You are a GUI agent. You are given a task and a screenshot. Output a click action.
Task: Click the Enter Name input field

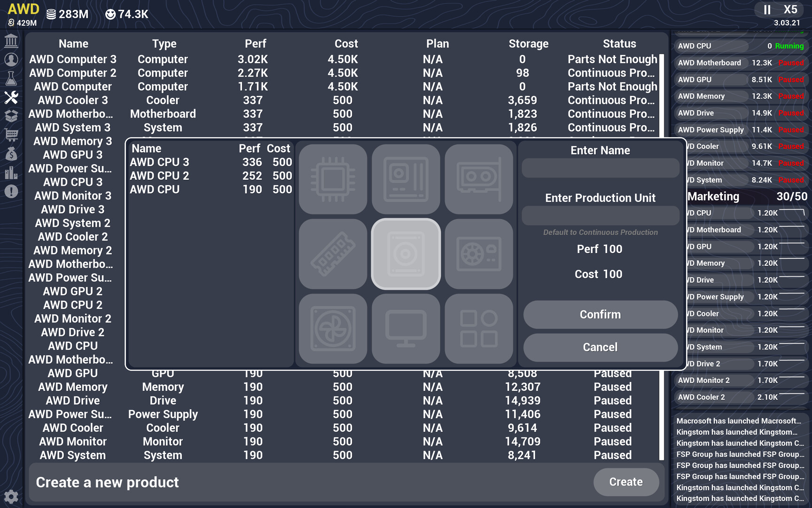click(x=600, y=167)
